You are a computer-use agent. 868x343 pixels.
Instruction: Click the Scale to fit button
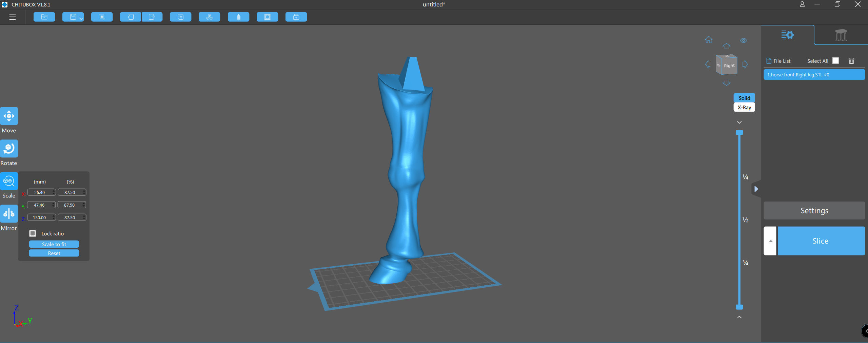click(54, 244)
